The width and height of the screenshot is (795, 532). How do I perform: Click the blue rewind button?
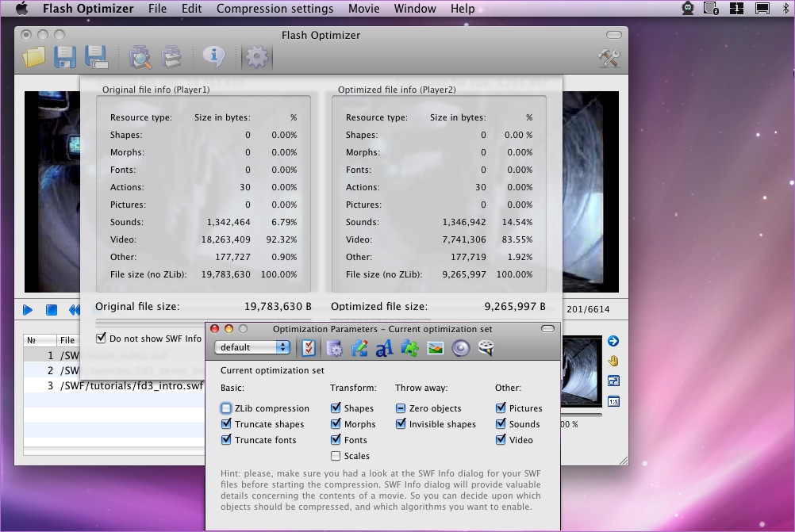[x=75, y=309]
